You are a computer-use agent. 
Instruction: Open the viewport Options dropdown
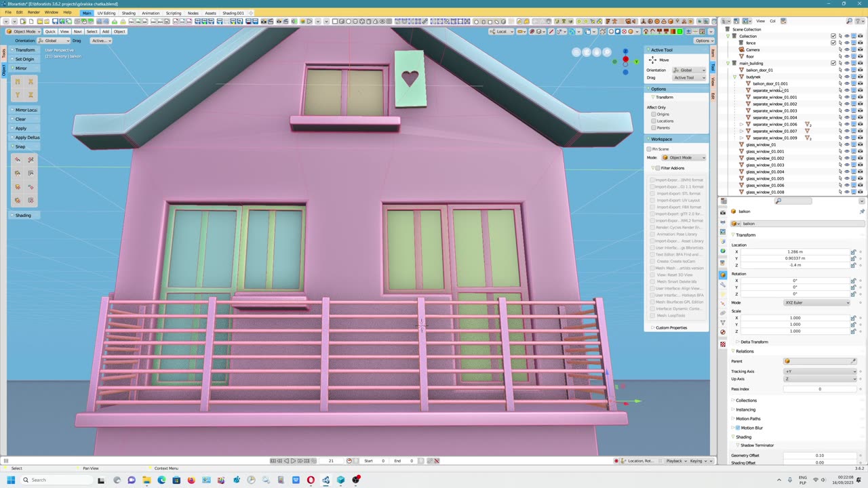coord(704,41)
